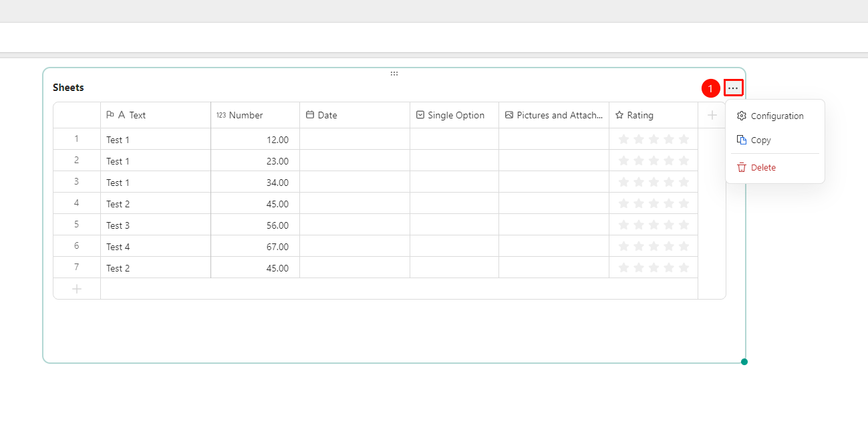Set row 4 rating to three stars
Screen dimensions: 868x426
tap(654, 203)
